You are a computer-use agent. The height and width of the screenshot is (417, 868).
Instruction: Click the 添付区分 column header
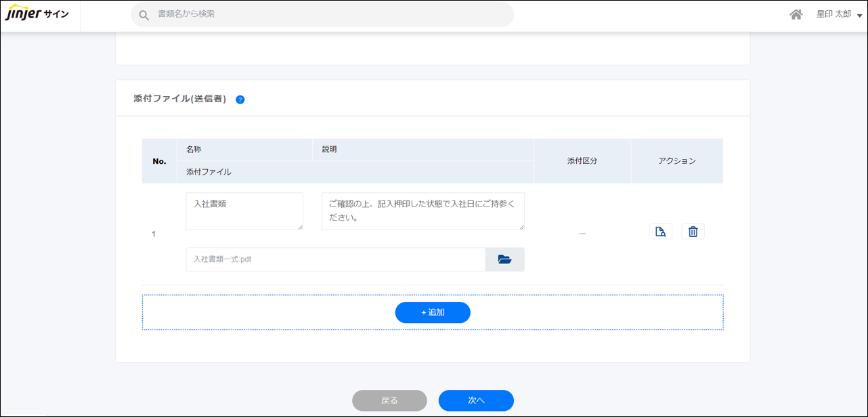tap(582, 161)
